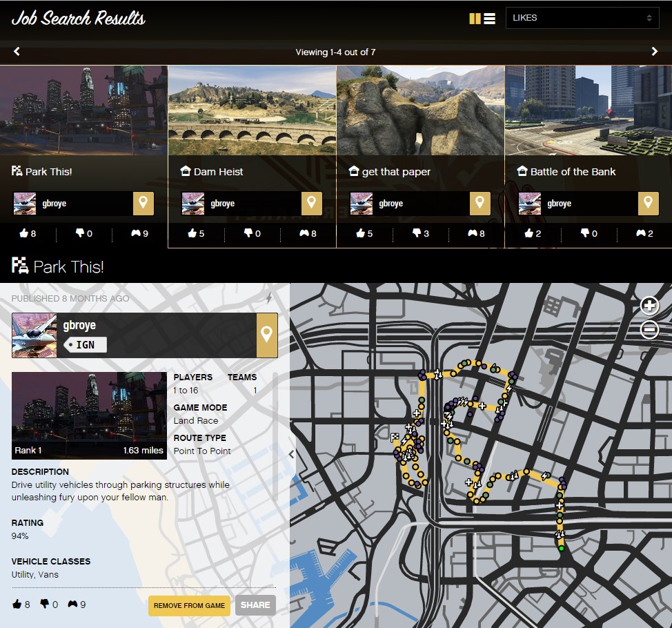The image size is (672, 628).
Task: Click map pin on Dam Heist card
Action: pos(312,203)
